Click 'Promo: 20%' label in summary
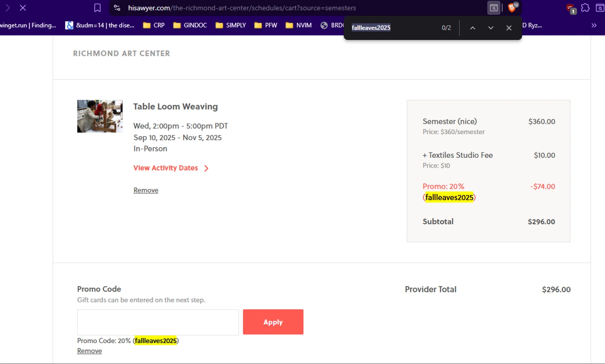This screenshot has height=364, width=605. [x=443, y=186]
